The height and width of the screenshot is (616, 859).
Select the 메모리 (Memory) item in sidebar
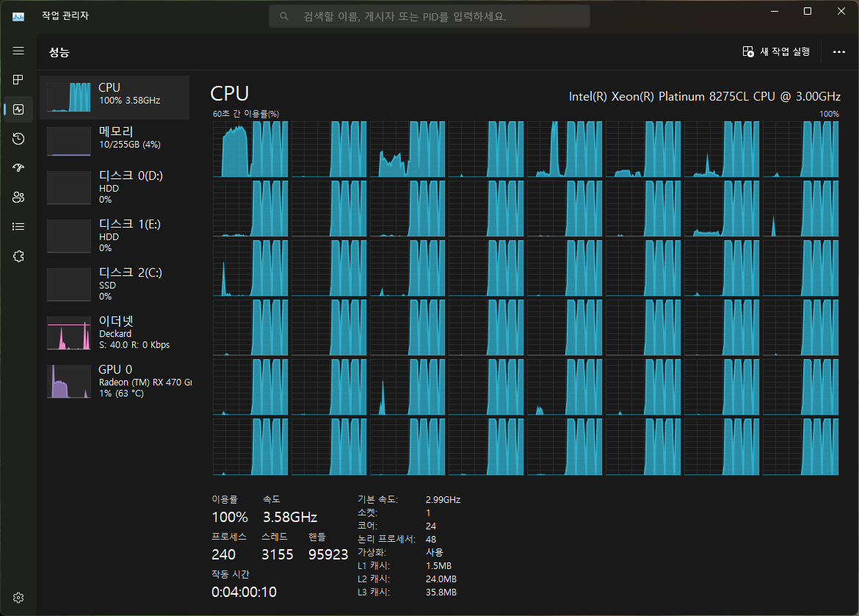[x=115, y=142]
